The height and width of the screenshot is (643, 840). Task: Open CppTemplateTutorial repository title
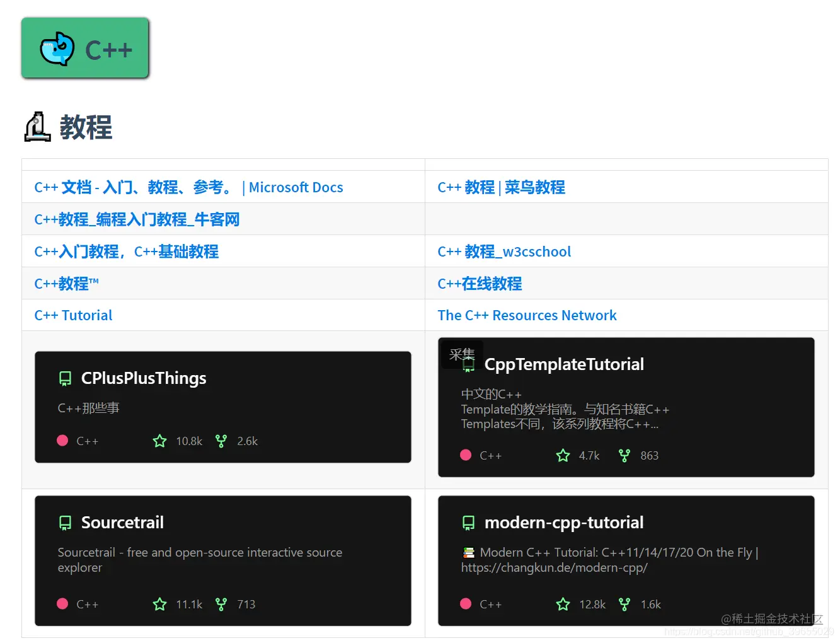click(x=564, y=364)
